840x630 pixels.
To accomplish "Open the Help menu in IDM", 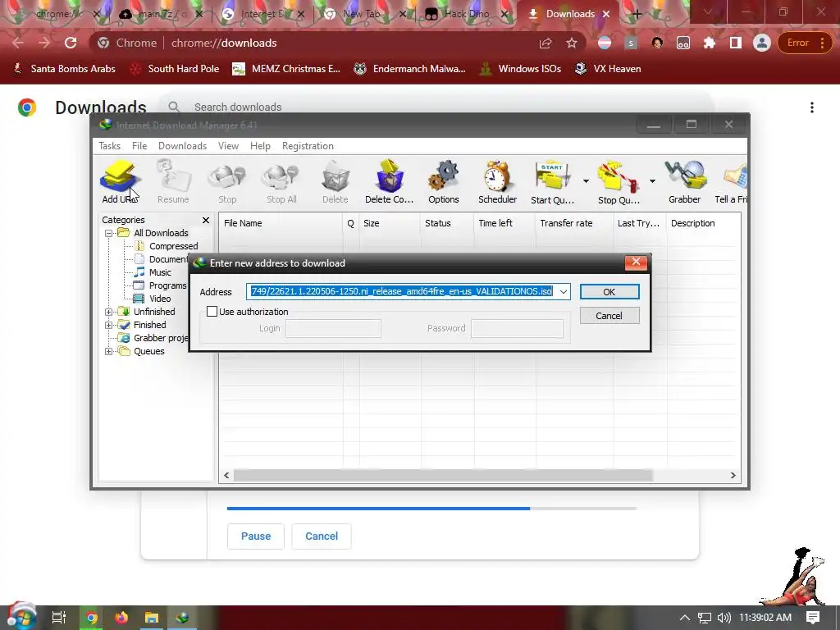I will (x=260, y=146).
